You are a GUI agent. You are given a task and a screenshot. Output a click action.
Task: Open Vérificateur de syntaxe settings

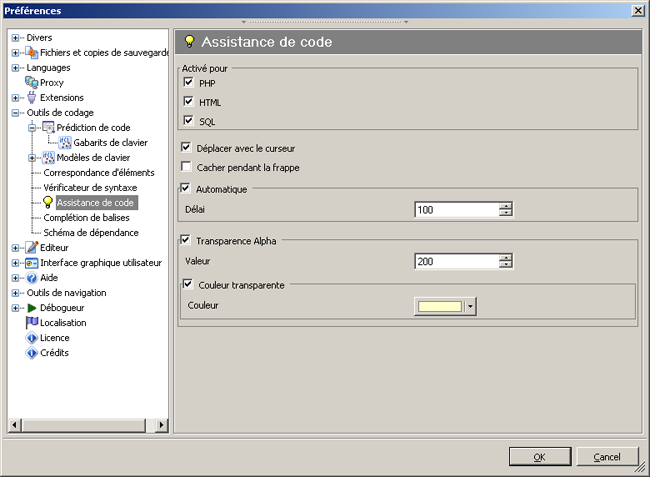(x=90, y=188)
